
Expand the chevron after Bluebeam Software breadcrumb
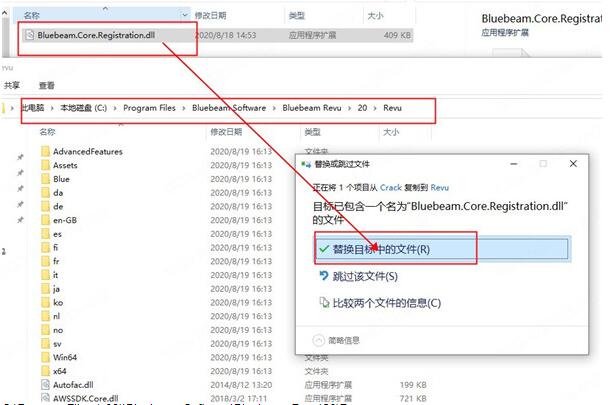[274, 108]
